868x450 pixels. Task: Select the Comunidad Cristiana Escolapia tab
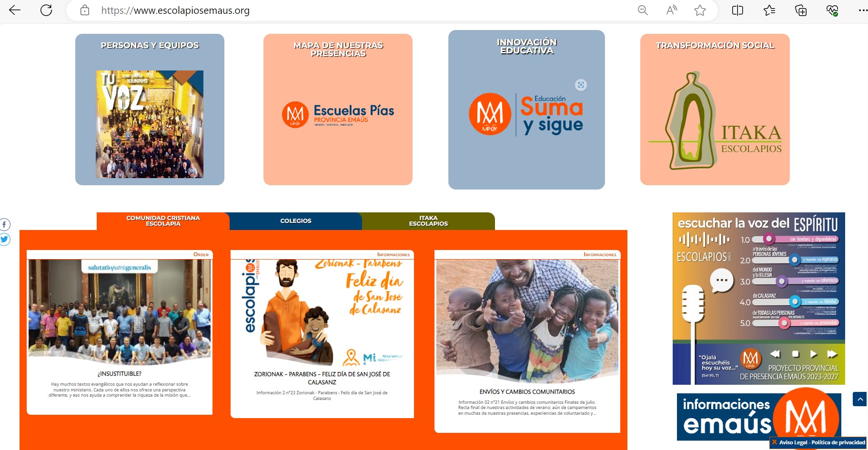click(x=163, y=221)
